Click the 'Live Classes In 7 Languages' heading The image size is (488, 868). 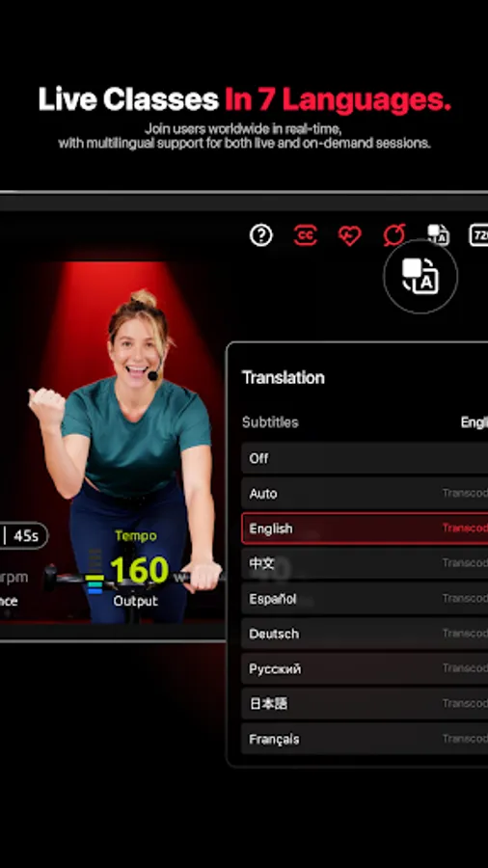(x=244, y=100)
